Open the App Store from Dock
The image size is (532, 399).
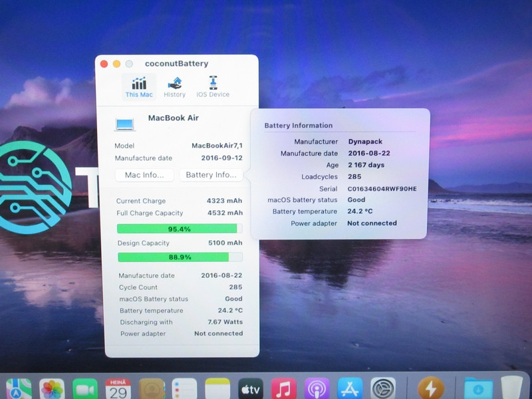350,389
